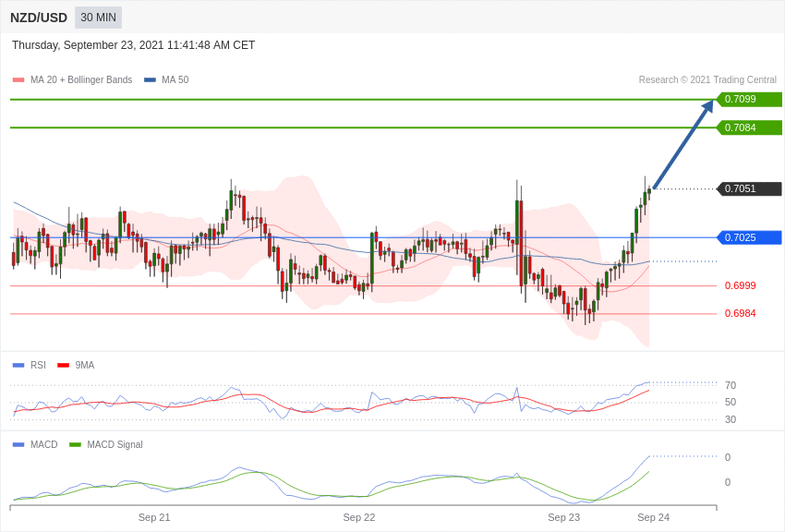Click the RSI 70 axis level

[x=731, y=385]
